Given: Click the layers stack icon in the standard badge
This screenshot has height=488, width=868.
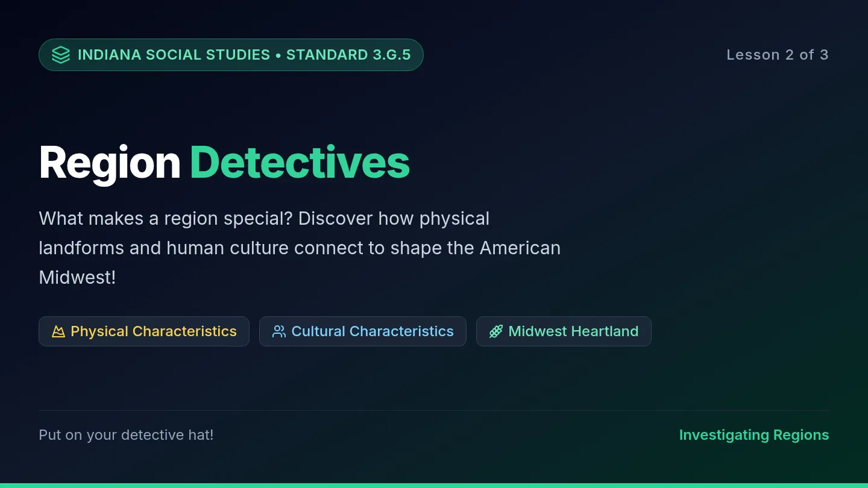Looking at the screenshot, I should (61, 55).
